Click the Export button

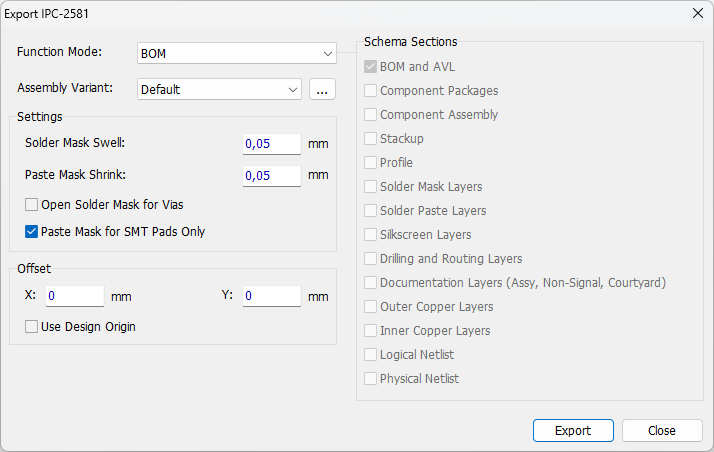tap(573, 431)
